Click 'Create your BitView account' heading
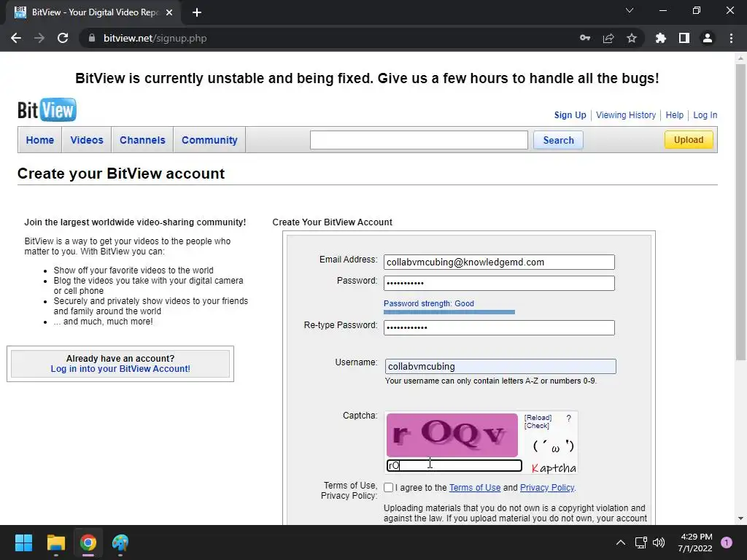Image resolution: width=747 pixels, height=560 pixels. [121, 174]
